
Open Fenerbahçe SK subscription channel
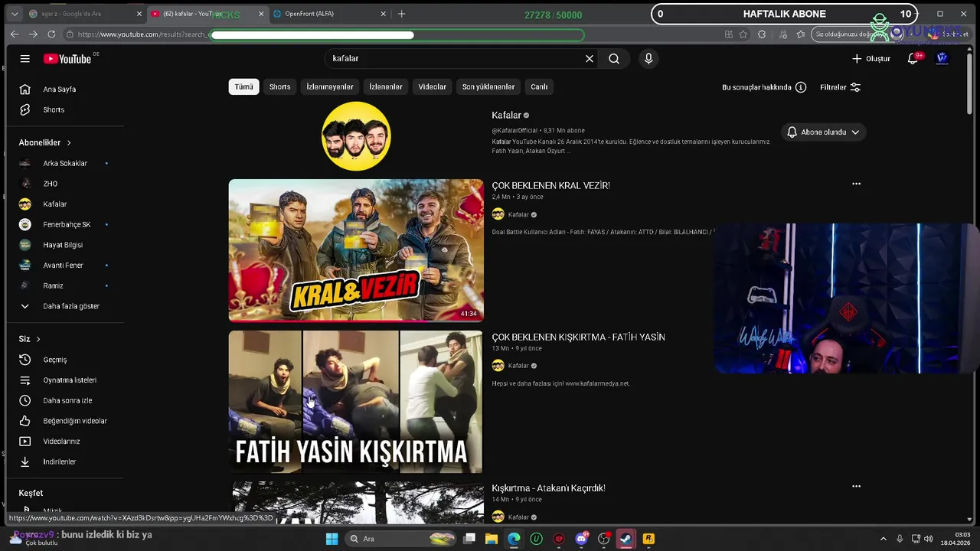coord(65,224)
